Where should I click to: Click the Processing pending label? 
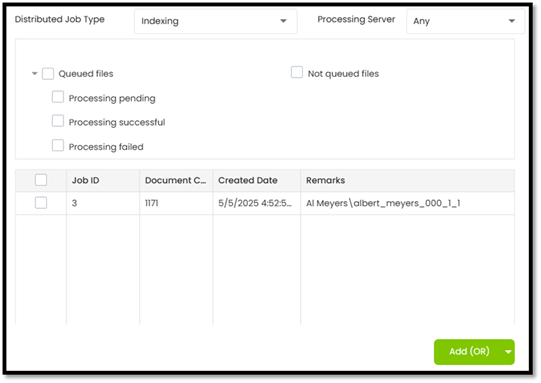112,99
